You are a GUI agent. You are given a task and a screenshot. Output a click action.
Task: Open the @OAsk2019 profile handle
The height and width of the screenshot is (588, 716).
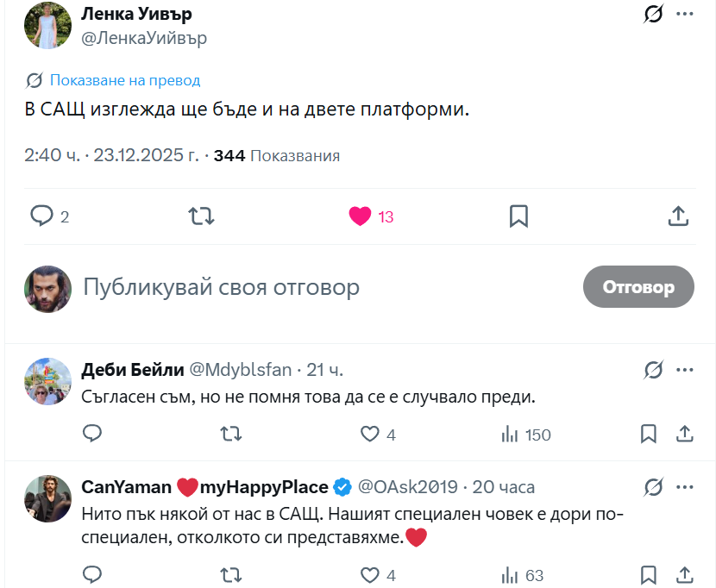(407, 487)
